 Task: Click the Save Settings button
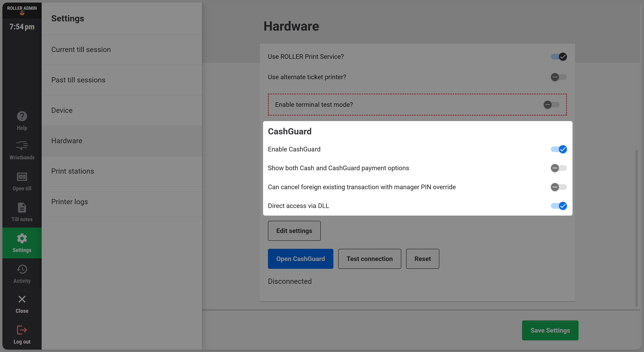point(550,330)
